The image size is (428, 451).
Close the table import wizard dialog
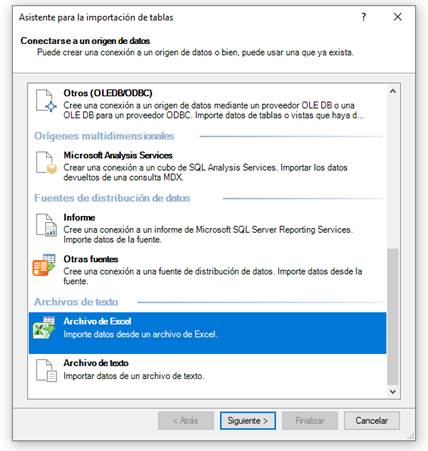coord(397,17)
